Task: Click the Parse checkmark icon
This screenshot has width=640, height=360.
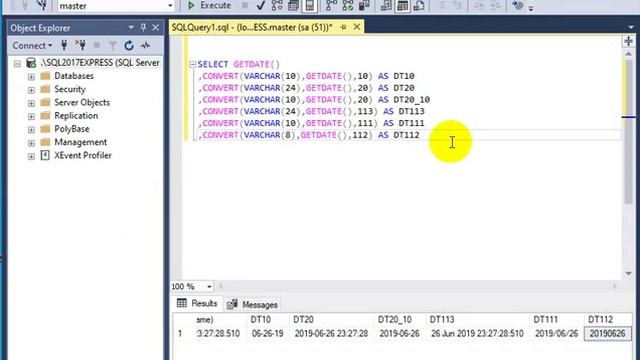Action: tap(261, 6)
